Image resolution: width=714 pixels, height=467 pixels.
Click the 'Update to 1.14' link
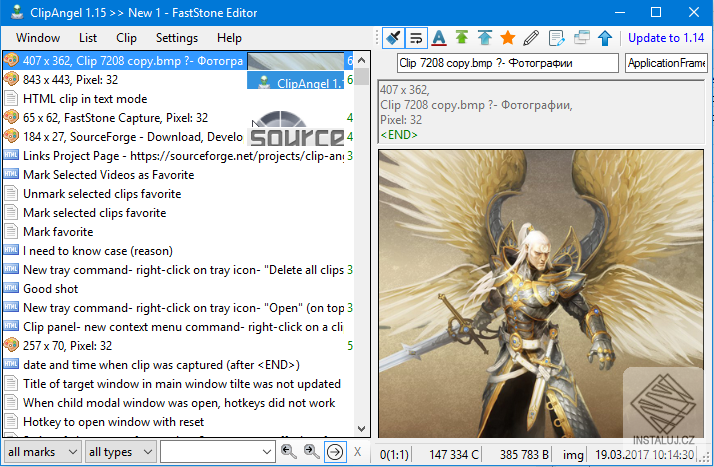666,38
